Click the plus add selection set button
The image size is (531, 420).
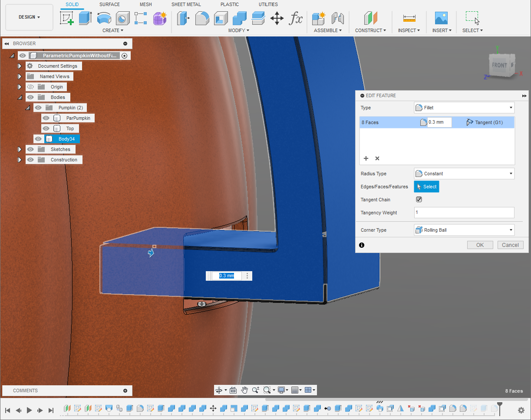click(x=366, y=158)
